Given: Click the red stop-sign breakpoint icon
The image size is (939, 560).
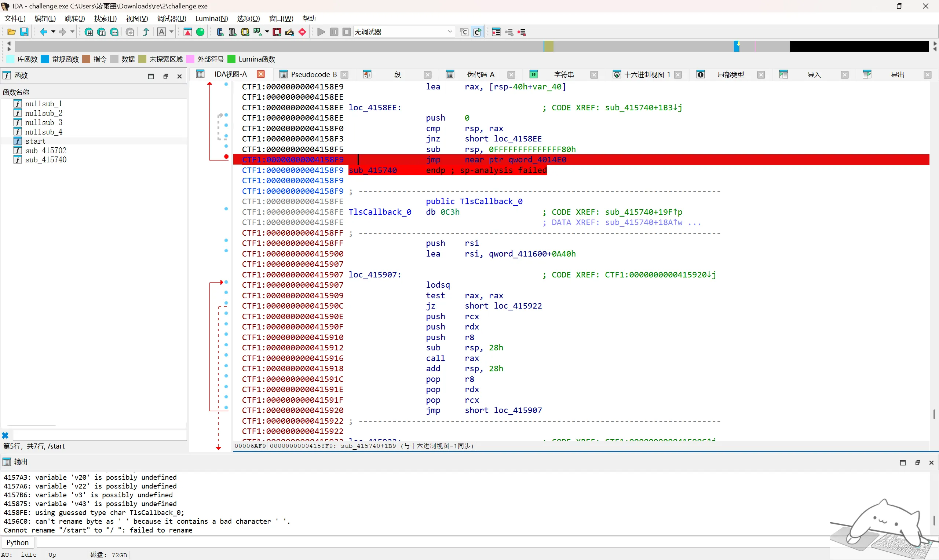Looking at the screenshot, I should pos(302,32).
